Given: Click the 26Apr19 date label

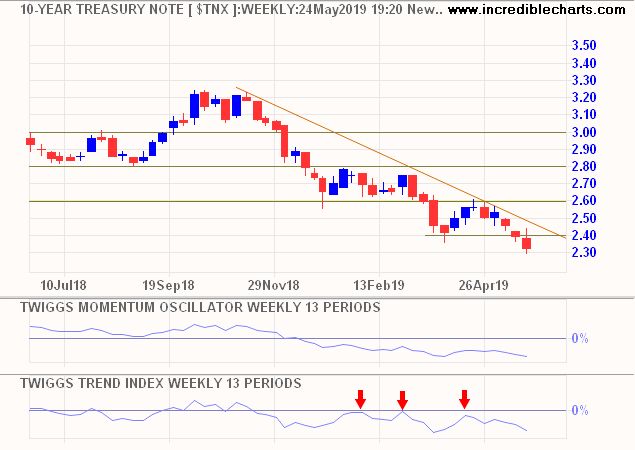Looking at the screenshot, I should pos(484,285).
